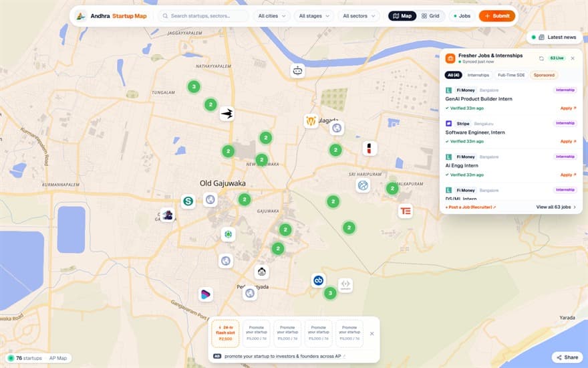Click the black bird startup marker
The height and width of the screenshot is (368, 588).
click(227, 113)
